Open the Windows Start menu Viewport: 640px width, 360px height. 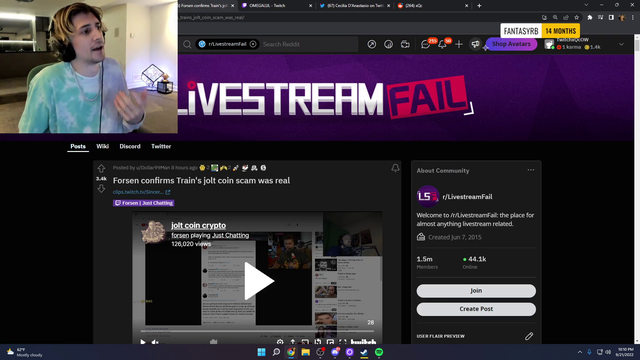(x=262, y=352)
